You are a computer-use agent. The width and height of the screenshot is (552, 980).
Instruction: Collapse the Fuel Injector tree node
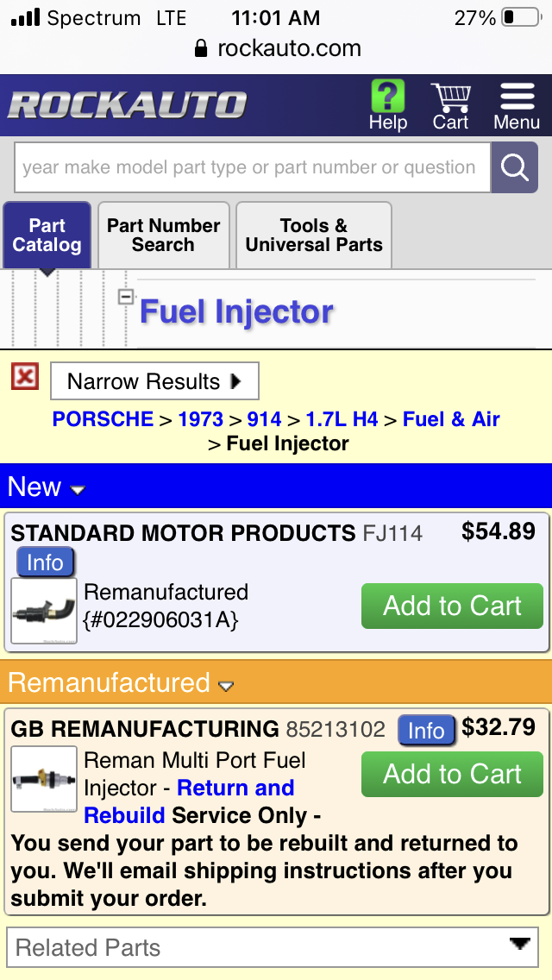point(126,297)
